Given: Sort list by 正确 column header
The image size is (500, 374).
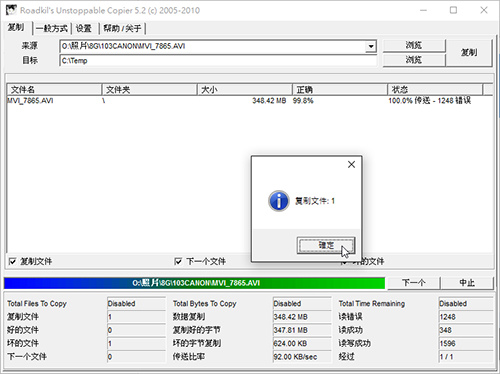Looking at the screenshot, I should pos(340,89).
